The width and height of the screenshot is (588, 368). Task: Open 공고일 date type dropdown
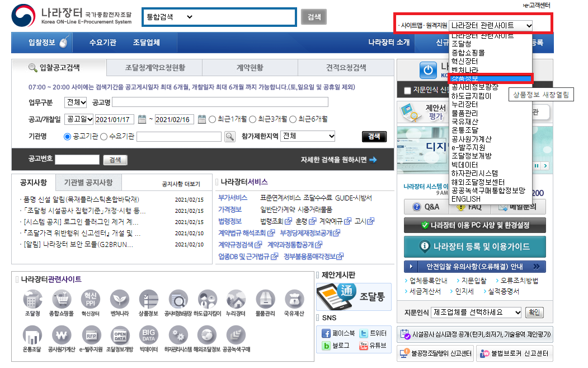(79, 119)
